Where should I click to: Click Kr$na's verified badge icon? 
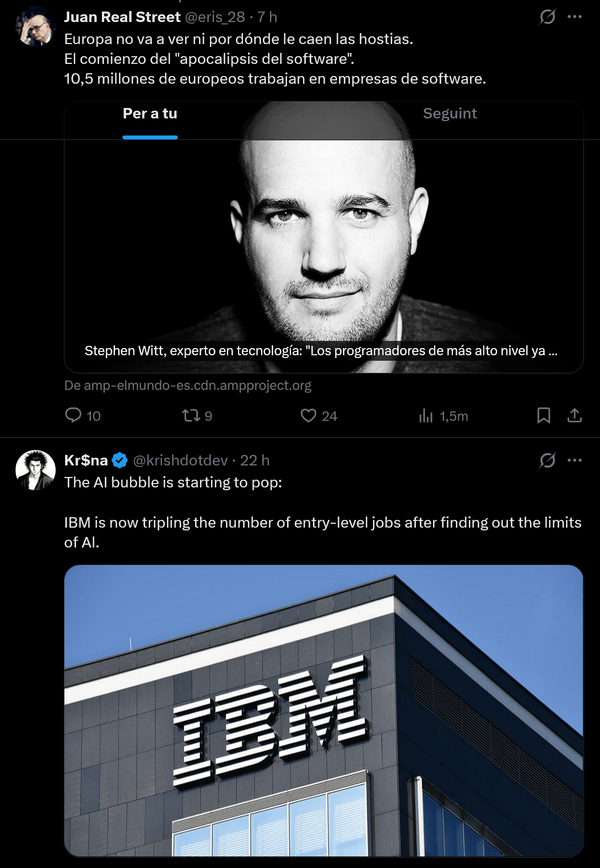click(120, 460)
